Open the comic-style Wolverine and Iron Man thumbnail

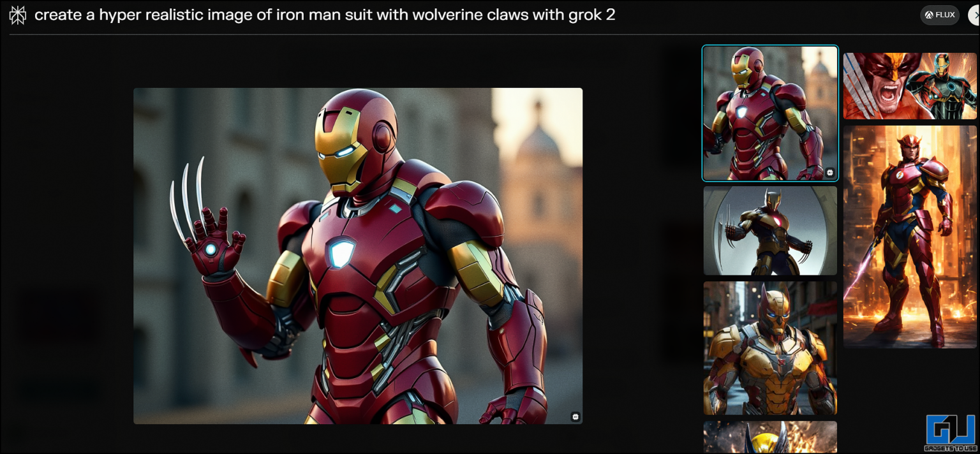click(910, 85)
